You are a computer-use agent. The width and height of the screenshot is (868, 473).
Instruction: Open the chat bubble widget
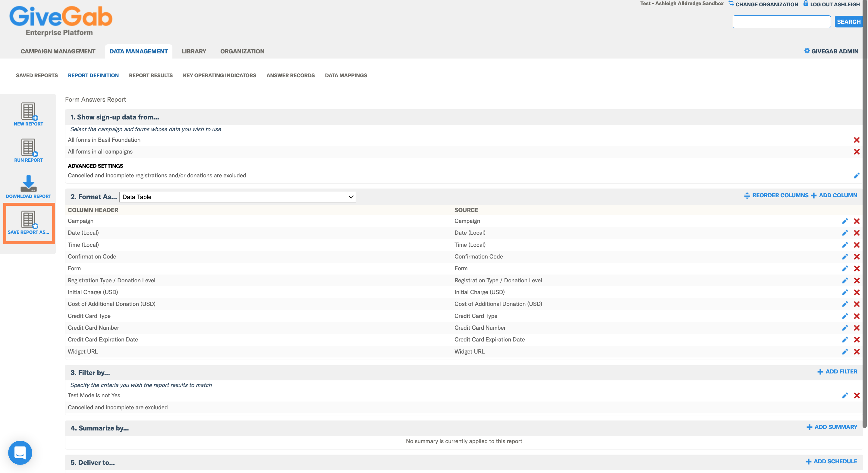[x=20, y=452]
